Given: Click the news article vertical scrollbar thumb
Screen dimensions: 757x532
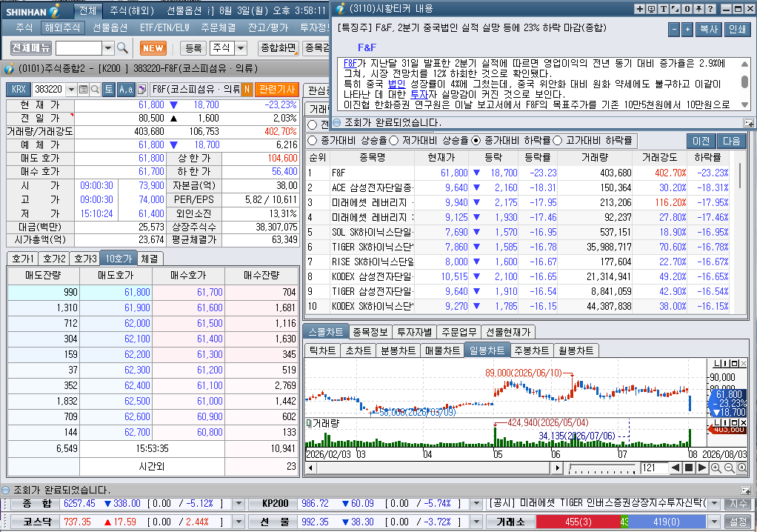Looking at the screenshot, I should 744,81.
